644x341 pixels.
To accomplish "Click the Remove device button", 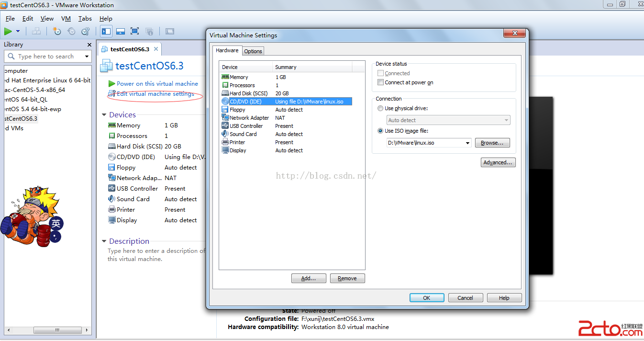I will [347, 278].
